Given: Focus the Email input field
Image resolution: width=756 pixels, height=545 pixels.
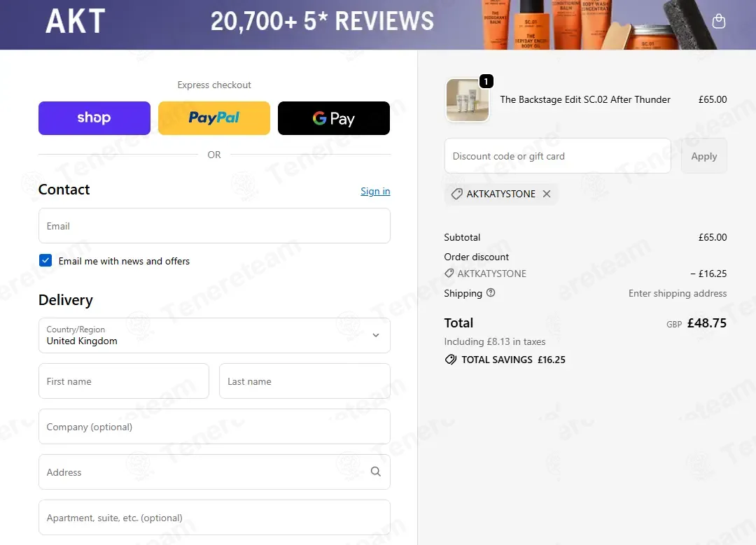Looking at the screenshot, I should click(215, 225).
